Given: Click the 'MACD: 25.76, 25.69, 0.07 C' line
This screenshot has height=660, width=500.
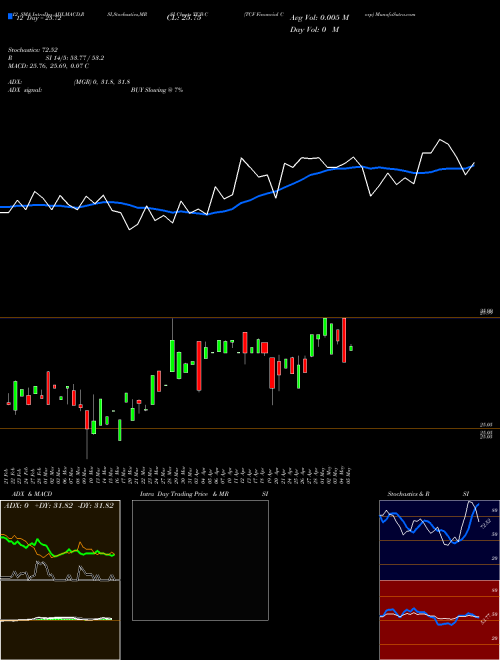Looking at the screenshot, I should (48, 66).
